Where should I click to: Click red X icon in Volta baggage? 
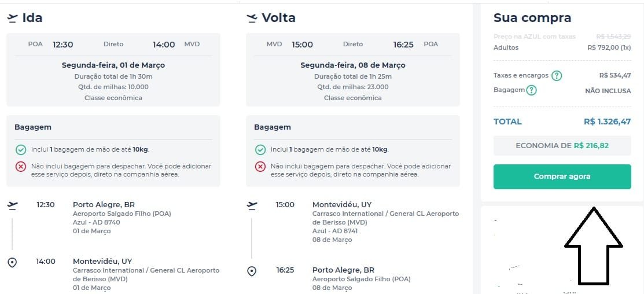(260, 167)
